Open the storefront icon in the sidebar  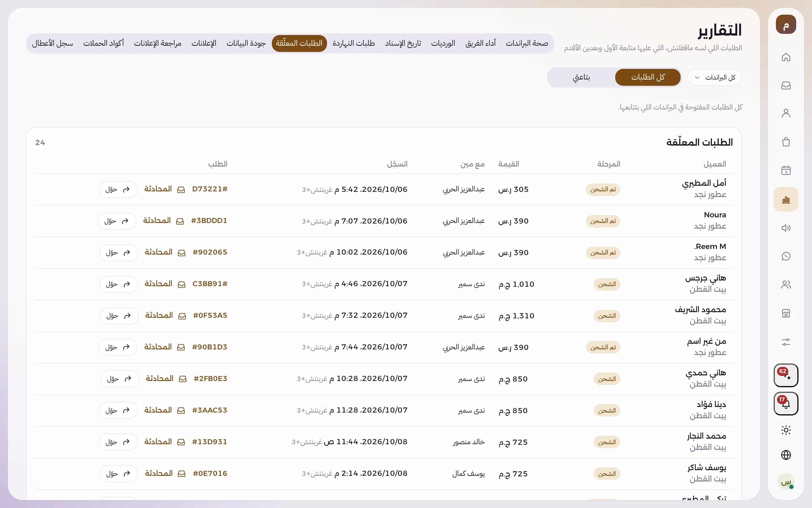coord(786,314)
